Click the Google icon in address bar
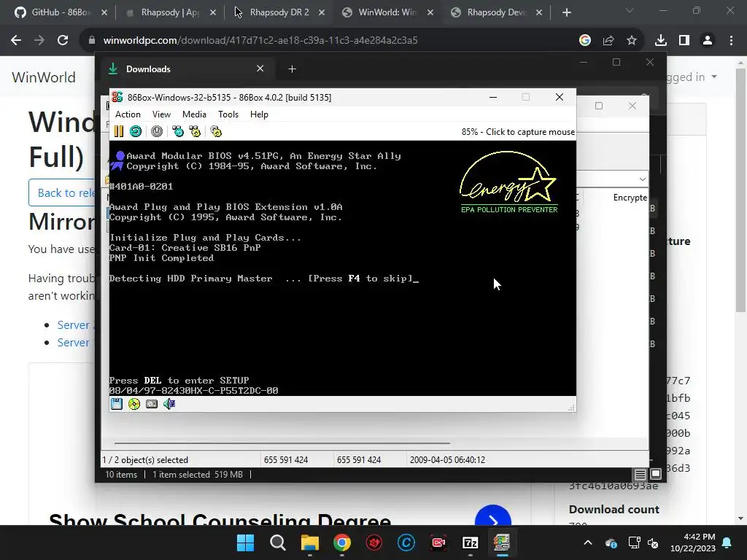The image size is (747, 560). coord(585,41)
